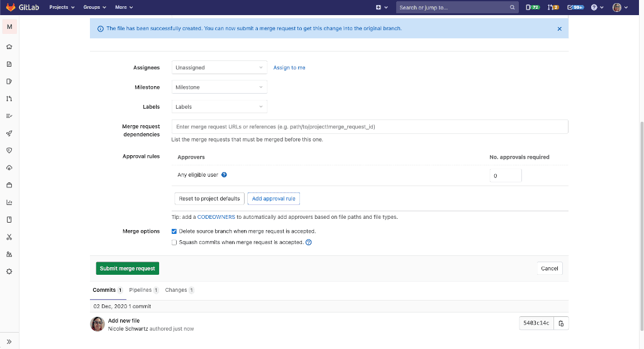This screenshot has width=644, height=349.
Task: Click the page vertical scrollbar
Action: click(x=641, y=226)
